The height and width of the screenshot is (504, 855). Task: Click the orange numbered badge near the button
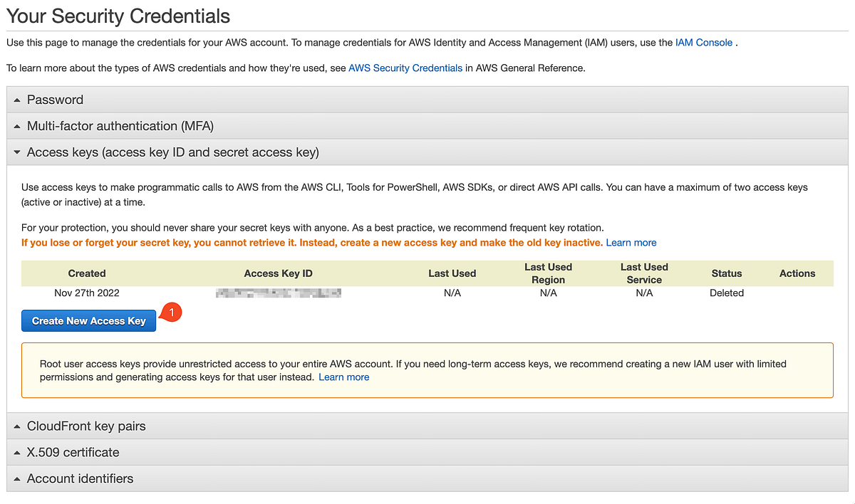click(x=171, y=312)
